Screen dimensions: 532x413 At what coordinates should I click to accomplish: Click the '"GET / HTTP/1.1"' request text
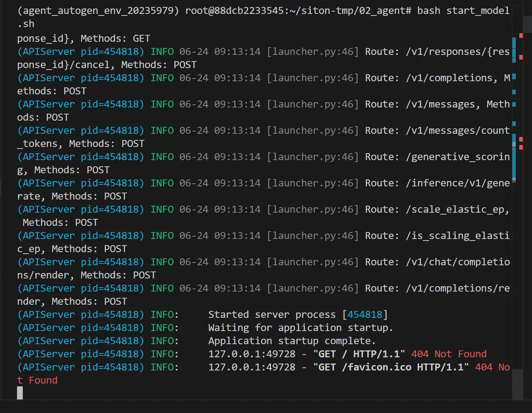[x=359, y=354]
